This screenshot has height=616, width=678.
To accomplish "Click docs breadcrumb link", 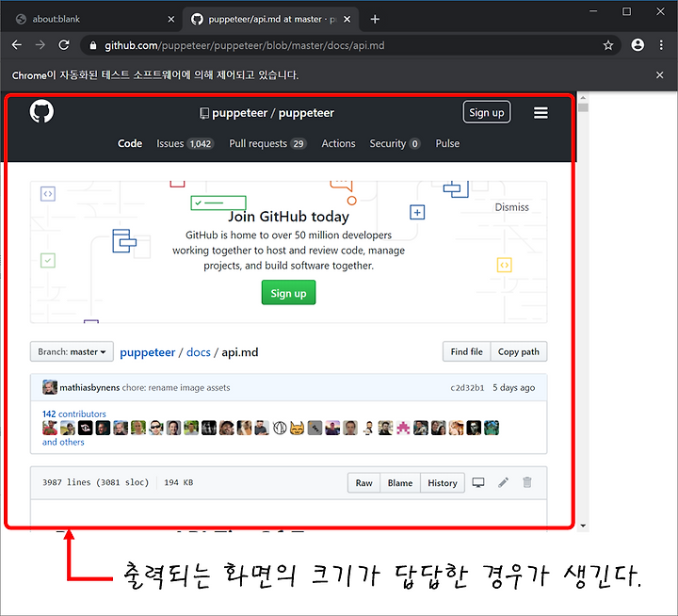I will (x=199, y=352).
